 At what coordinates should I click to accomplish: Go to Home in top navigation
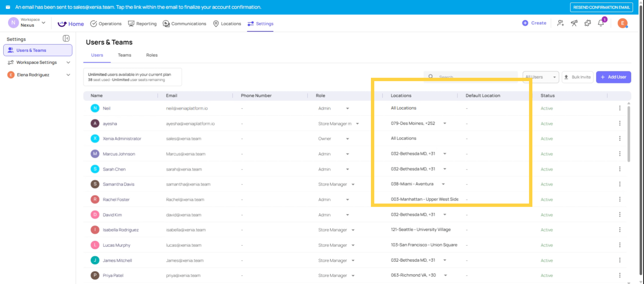pos(71,24)
